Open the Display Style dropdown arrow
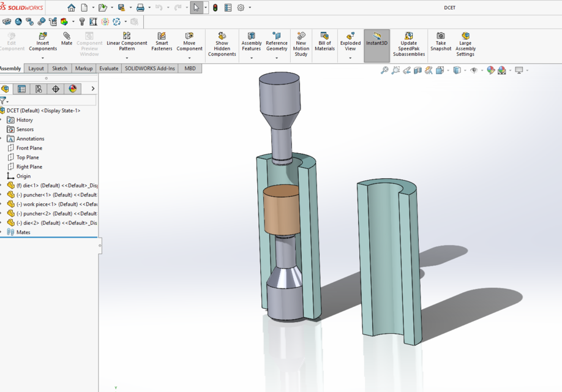Screen dimensions: 562x392 464,72
